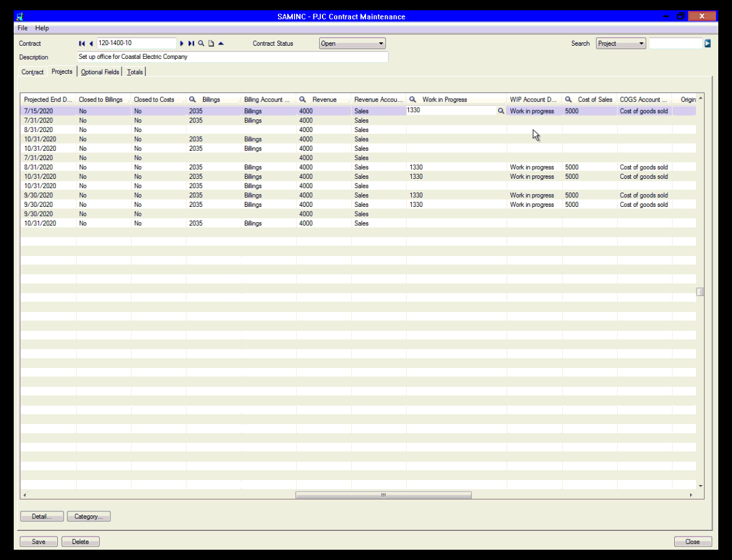Create a new contract with the new-document icon

coord(211,43)
